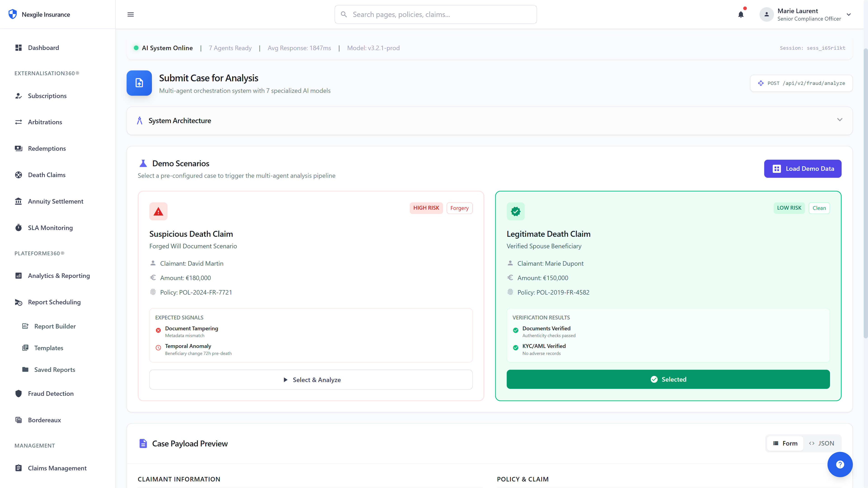Switch to the Form payload tab
The height and width of the screenshot is (488, 868).
(x=785, y=443)
